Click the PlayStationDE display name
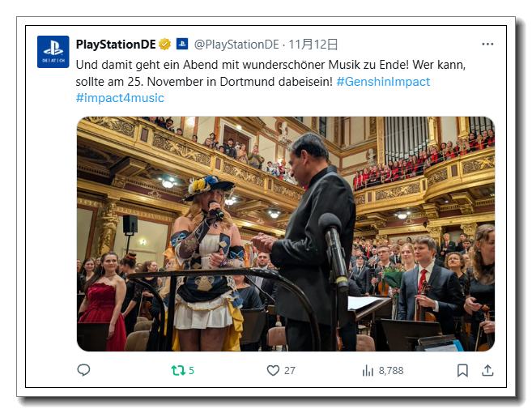The width and height of the screenshot is (532, 413). [116, 44]
